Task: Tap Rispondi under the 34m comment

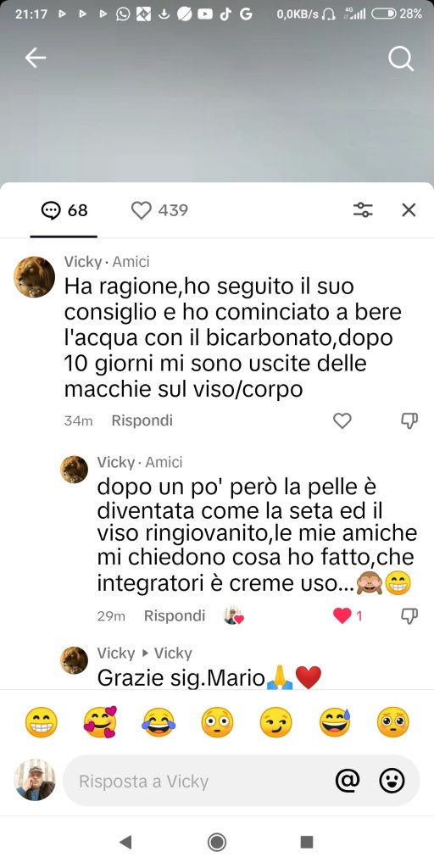Action: click(x=142, y=420)
